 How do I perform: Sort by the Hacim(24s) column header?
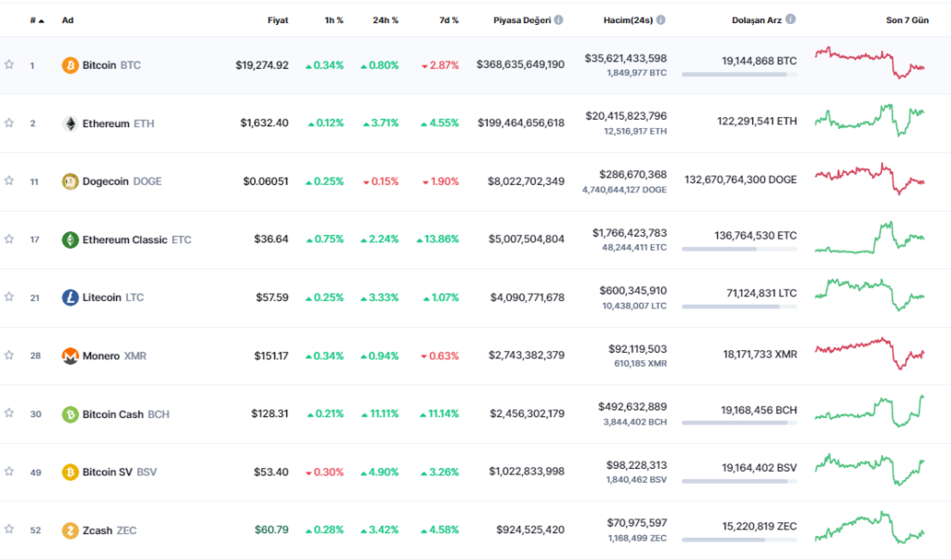(628, 20)
